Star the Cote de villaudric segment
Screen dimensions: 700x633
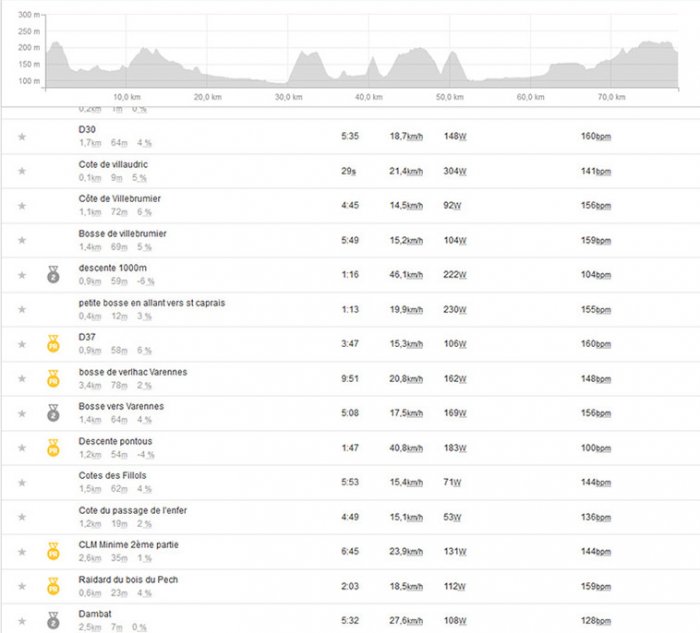(22, 171)
